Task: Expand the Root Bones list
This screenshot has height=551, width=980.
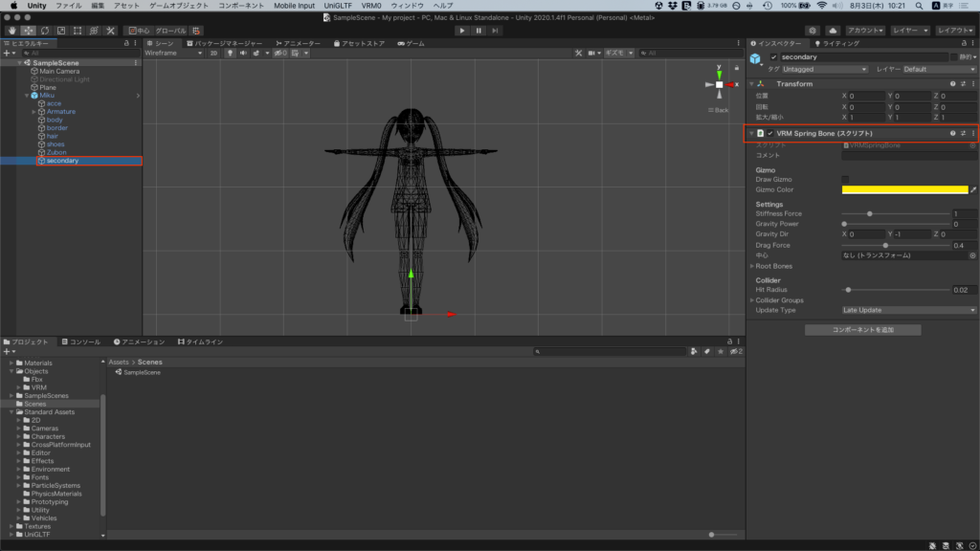Action: (x=752, y=266)
